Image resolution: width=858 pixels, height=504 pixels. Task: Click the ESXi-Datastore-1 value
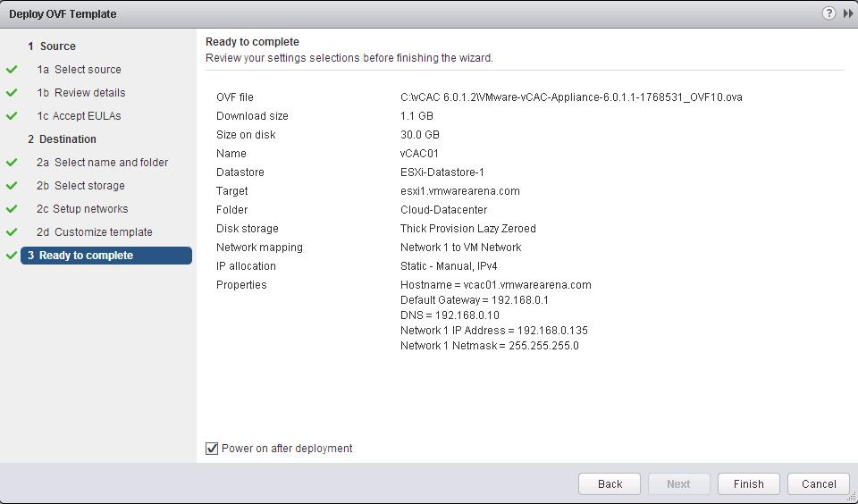(442, 172)
